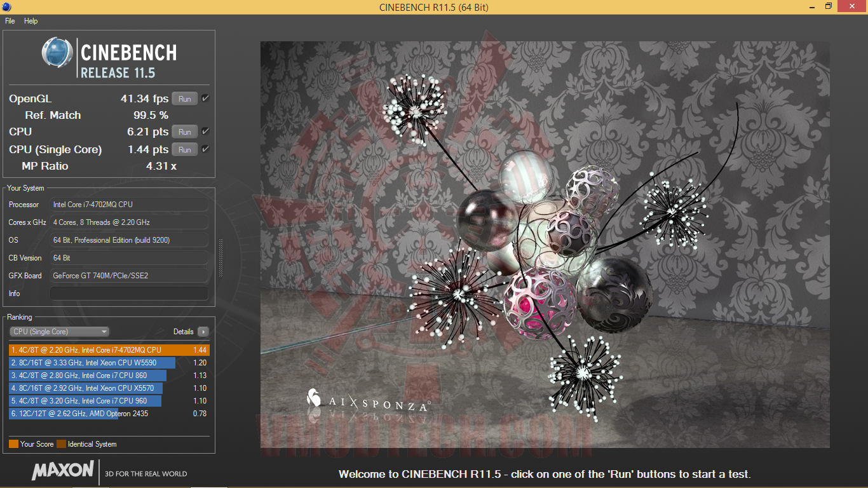Open the File menu
Screen dimensions: 868x488
click(x=10, y=21)
